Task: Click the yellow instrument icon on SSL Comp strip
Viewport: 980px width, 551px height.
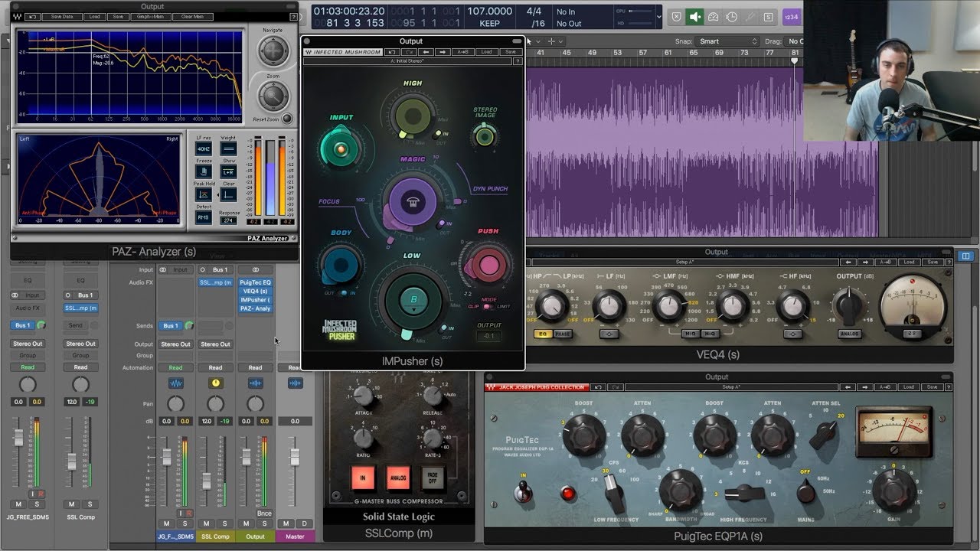Action: [216, 383]
